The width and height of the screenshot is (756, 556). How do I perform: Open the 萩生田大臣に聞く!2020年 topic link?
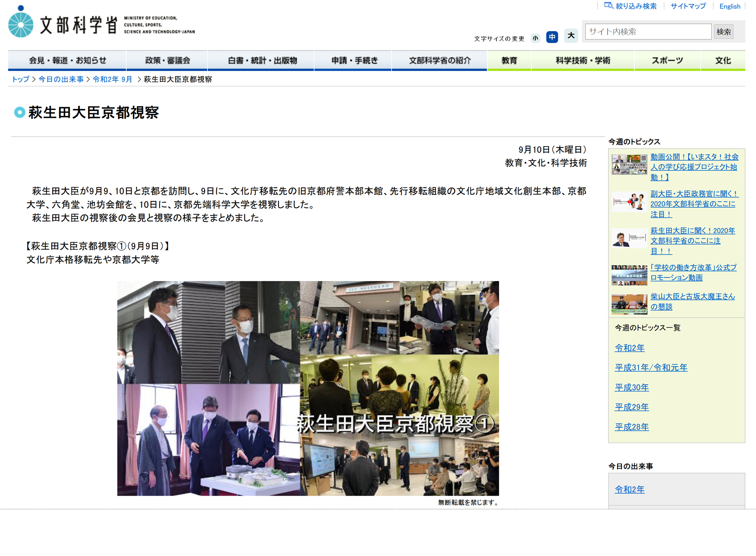(x=692, y=241)
